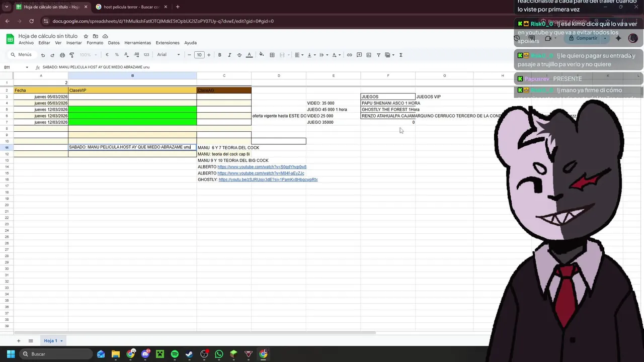
Task: Open the Arial font dropdown
Action: (x=169, y=55)
